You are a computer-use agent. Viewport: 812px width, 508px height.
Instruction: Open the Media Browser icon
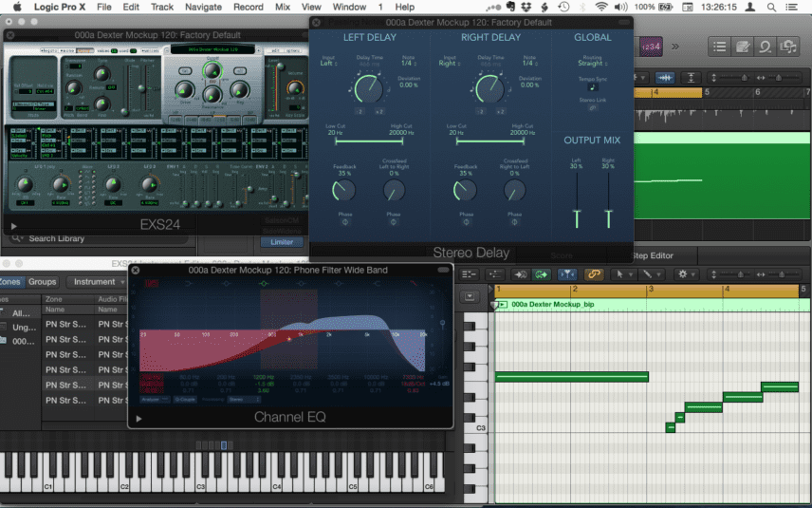[787, 47]
